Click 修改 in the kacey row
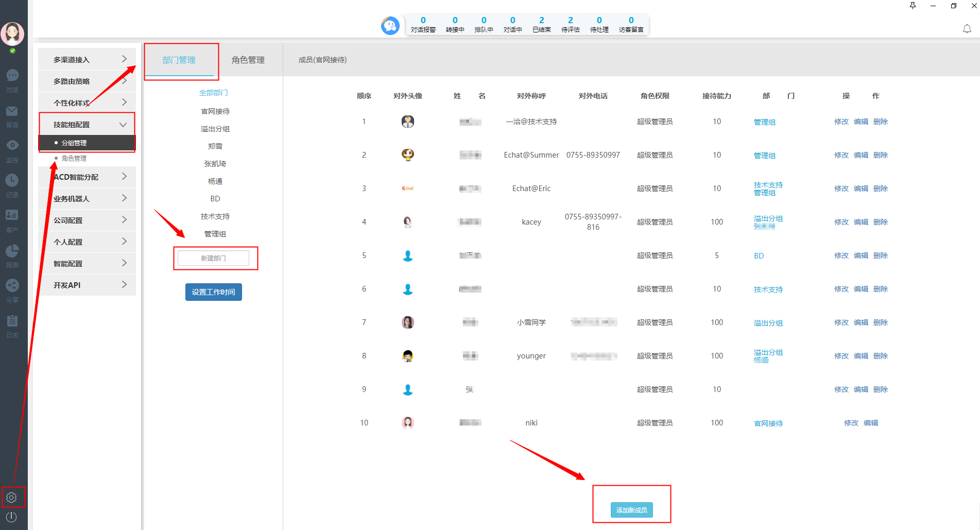 pyautogui.click(x=841, y=222)
